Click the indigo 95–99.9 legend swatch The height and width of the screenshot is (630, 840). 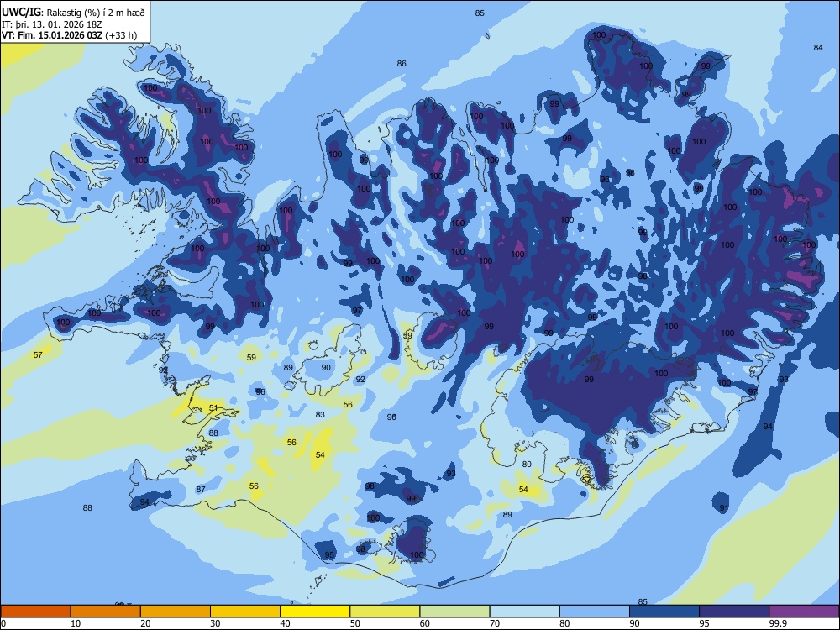734,612
